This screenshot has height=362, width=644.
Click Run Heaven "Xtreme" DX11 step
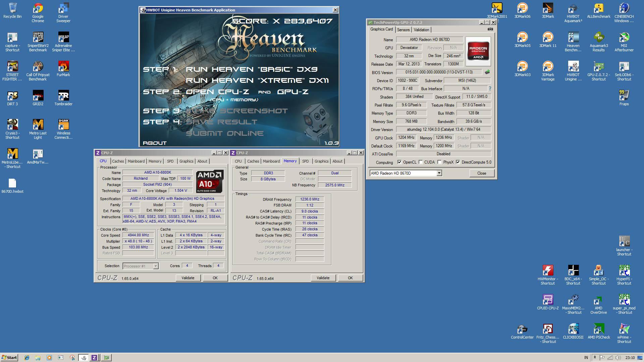pos(257,80)
